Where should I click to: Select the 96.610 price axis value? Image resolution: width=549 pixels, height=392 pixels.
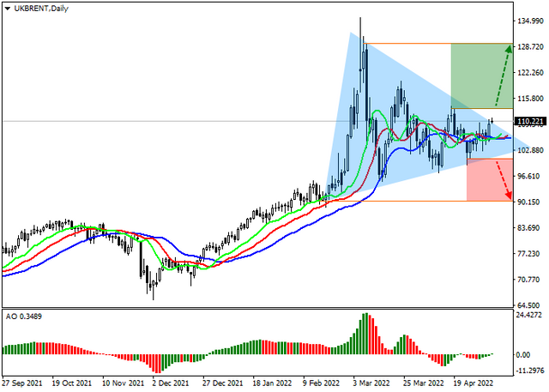point(528,176)
